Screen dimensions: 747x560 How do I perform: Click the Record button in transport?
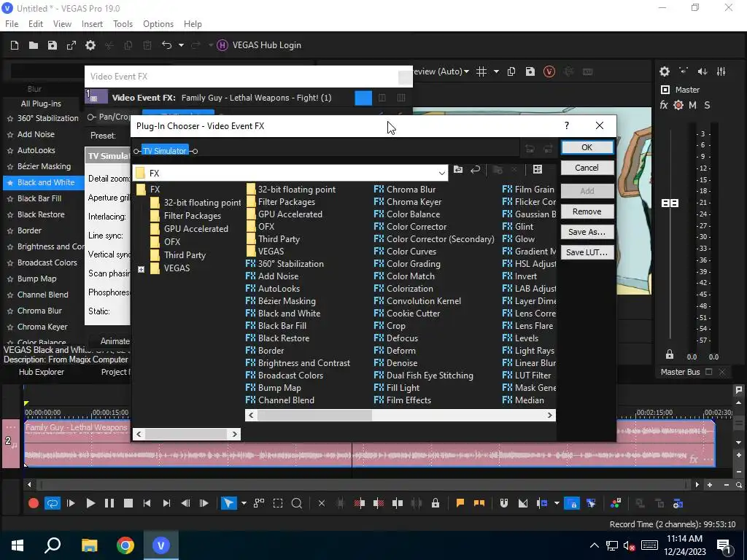(34, 503)
